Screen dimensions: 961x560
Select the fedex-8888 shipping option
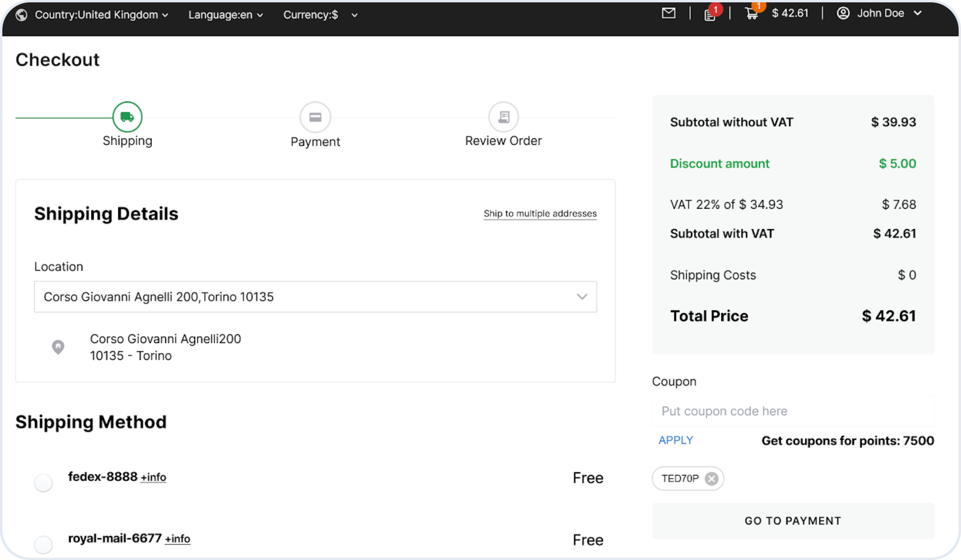[44, 482]
